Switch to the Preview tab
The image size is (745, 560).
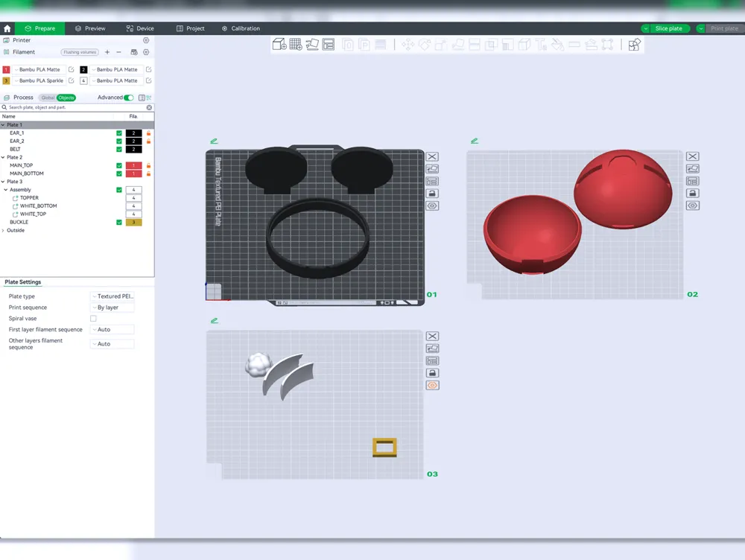pyautogui.click(x=90, y=28)
